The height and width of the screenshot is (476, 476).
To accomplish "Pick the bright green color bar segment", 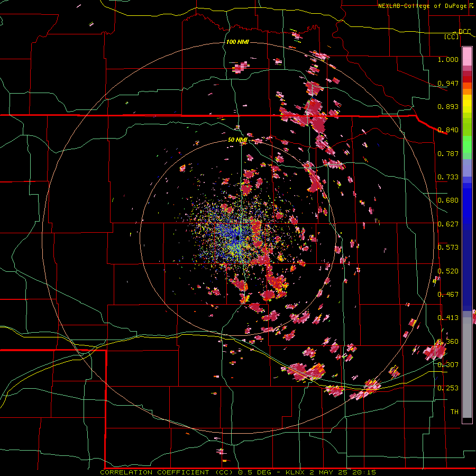I will [x=467, y=144].
